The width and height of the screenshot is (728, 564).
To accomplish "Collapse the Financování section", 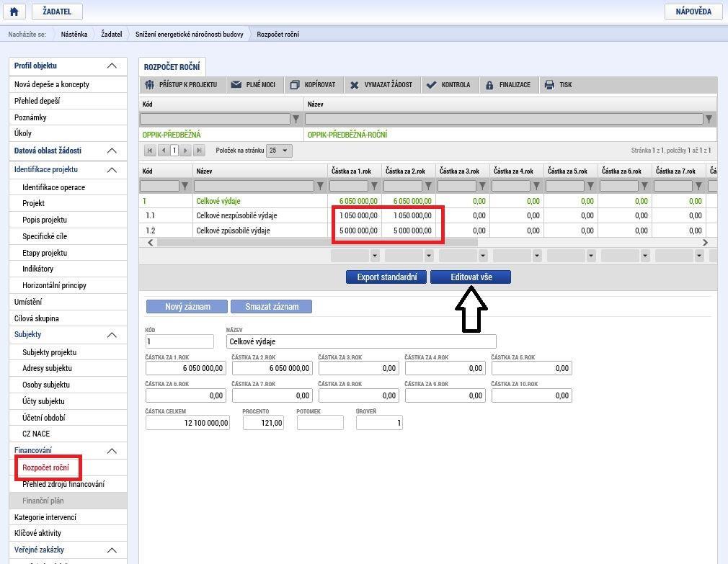I will pyautogui.click(x=112, y=451).
